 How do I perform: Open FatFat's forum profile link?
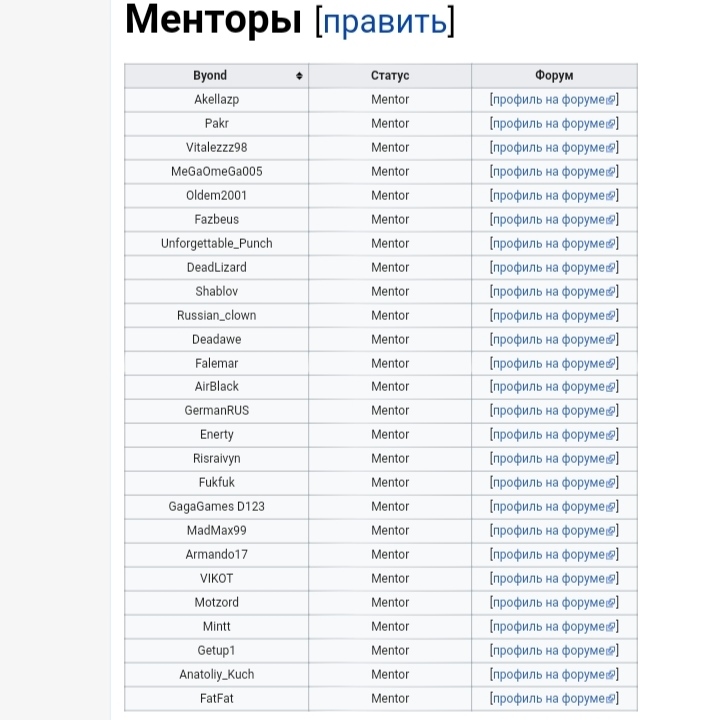pyautogui.click(x=554, y=698)
